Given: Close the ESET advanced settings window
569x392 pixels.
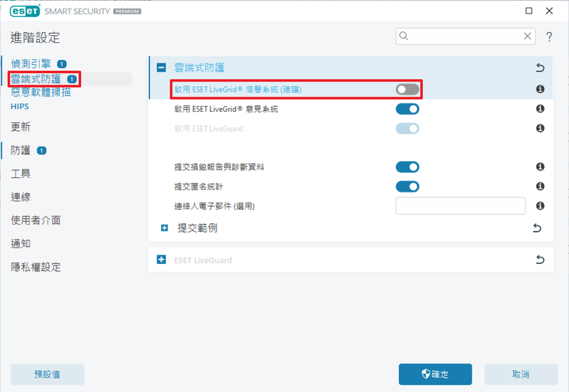Looking at the screenshot, I should pyautogui.click(x=550, y=11).
